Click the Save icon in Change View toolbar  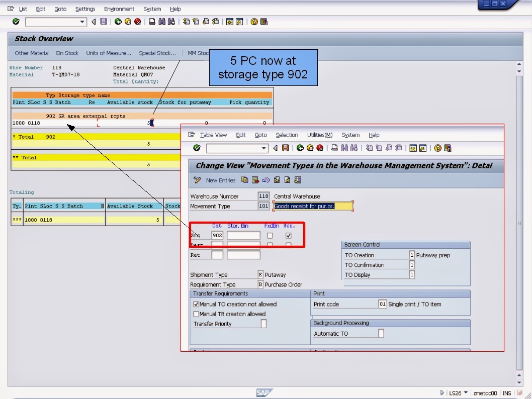click(x=285, y=148)
